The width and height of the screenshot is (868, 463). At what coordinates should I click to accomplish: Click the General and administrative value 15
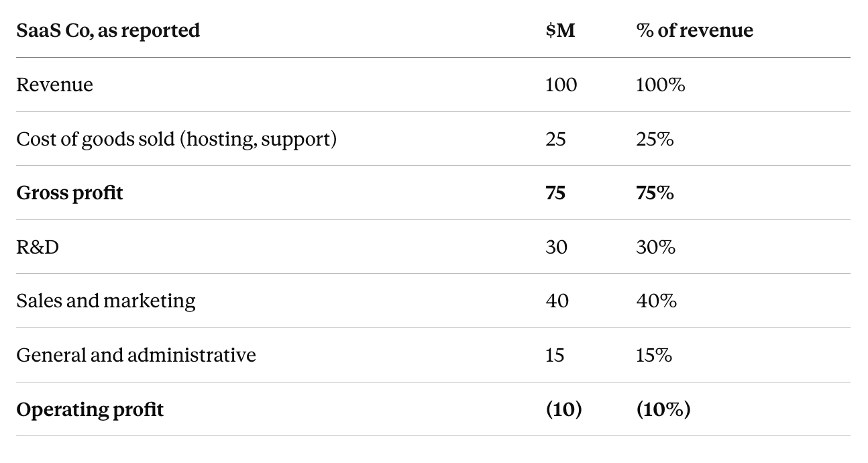555,355
